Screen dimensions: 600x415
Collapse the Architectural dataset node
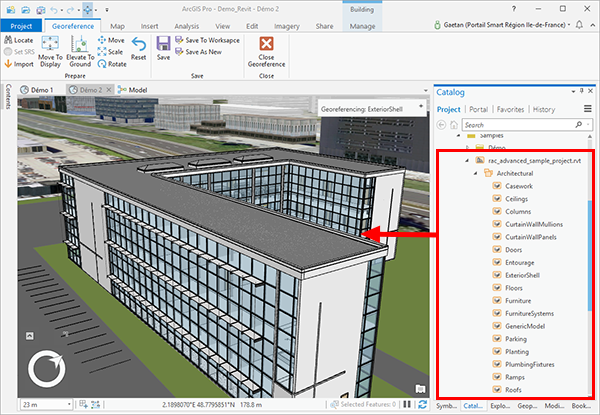tap(476, 173)
